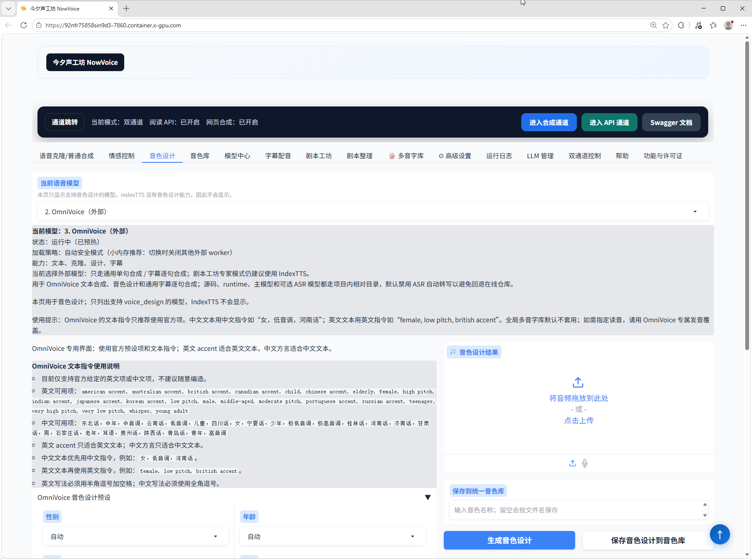Click the 点击上传 link
The width and height of the screenshot is (752, 560).
pos(579,420)
